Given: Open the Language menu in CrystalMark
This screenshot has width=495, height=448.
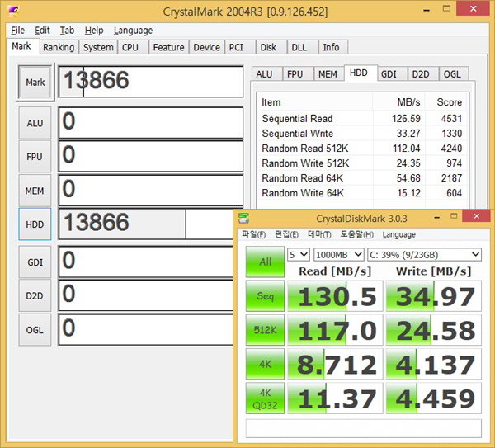Looking at the screenshot, I should coord(133,31).
